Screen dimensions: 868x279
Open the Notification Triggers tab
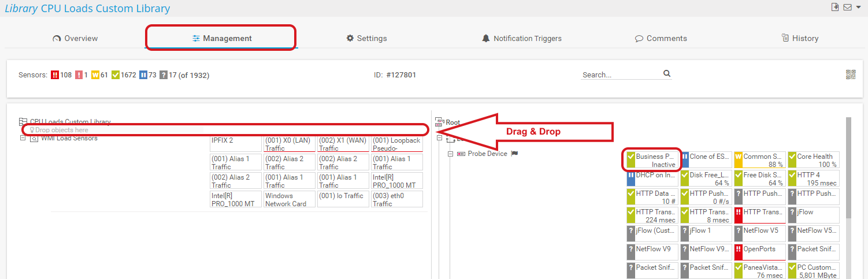(521, 38)
